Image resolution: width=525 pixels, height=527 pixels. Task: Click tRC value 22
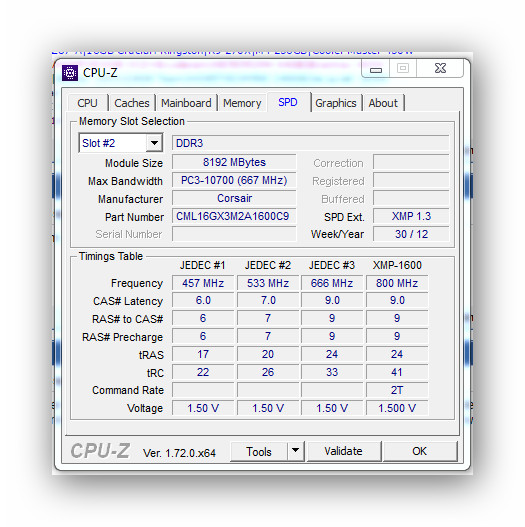click(203, 372)
